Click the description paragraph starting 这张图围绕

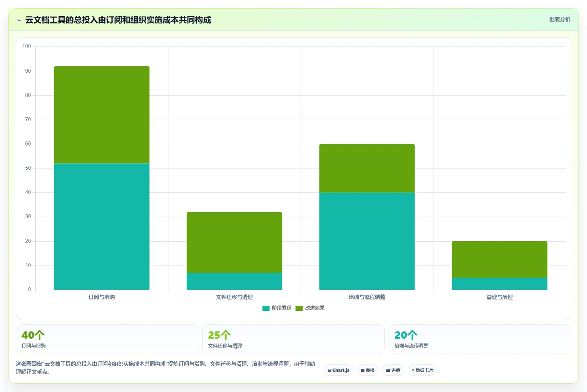coord(165,368)
